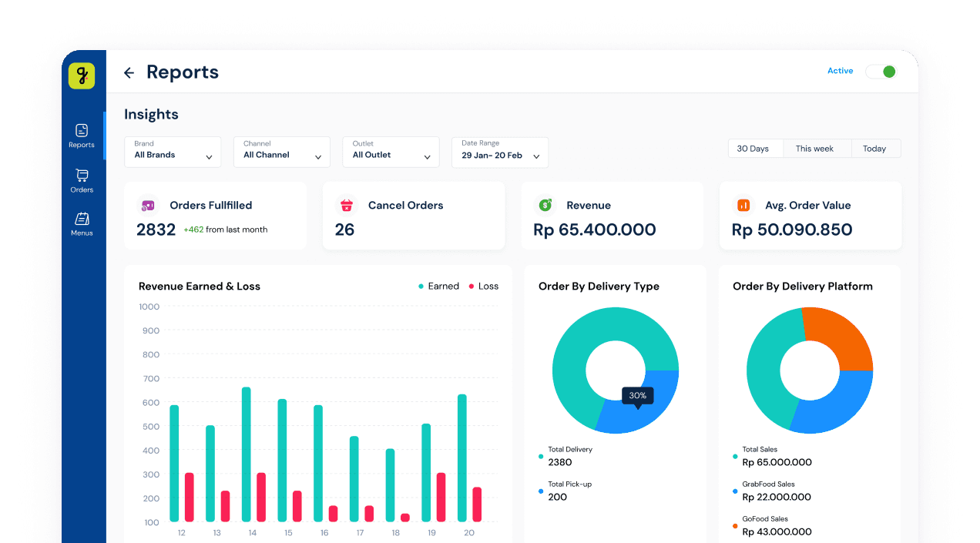
Task: Click the Orders Fullfilled bag icon
Action: 146,205
